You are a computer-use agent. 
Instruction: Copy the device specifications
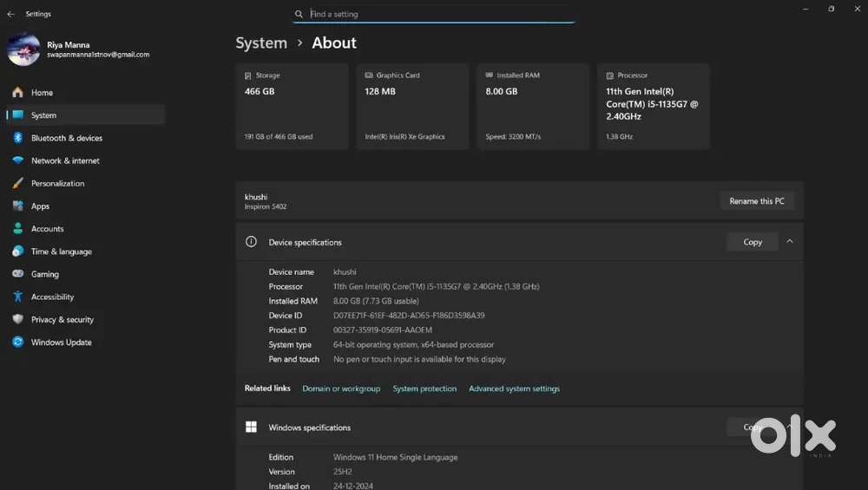[x=753, y=242]
